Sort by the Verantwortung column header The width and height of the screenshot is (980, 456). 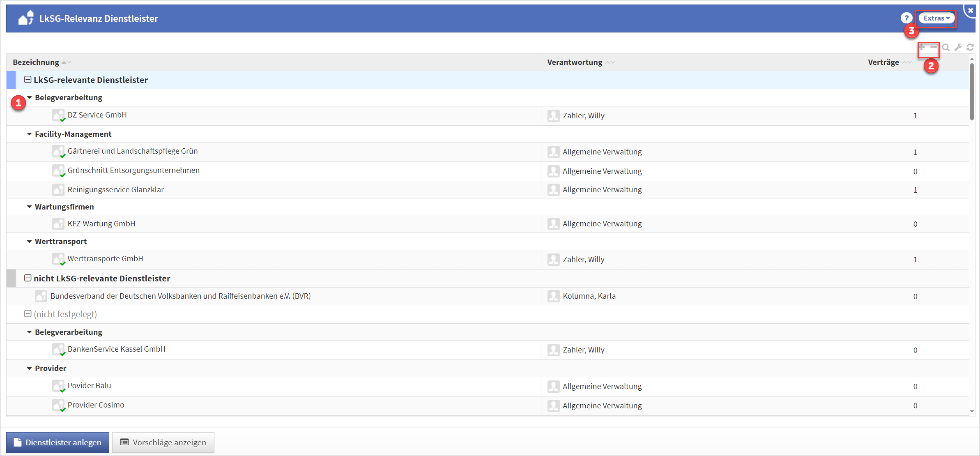click(575, 62)
